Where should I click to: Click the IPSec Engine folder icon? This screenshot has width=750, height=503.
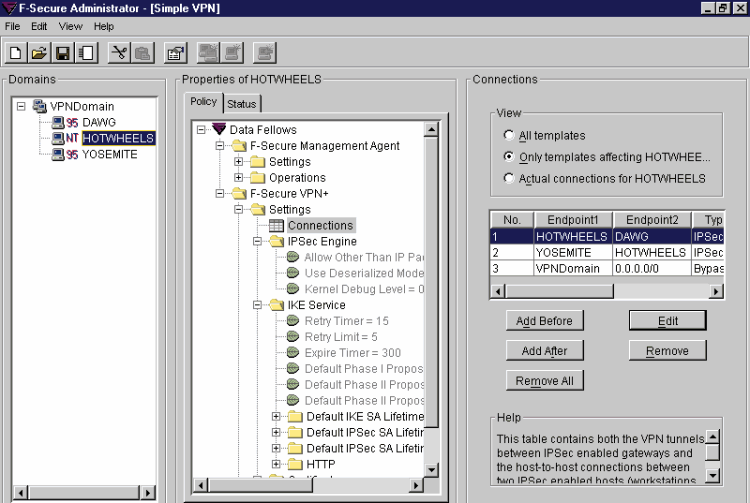[276, 241]
